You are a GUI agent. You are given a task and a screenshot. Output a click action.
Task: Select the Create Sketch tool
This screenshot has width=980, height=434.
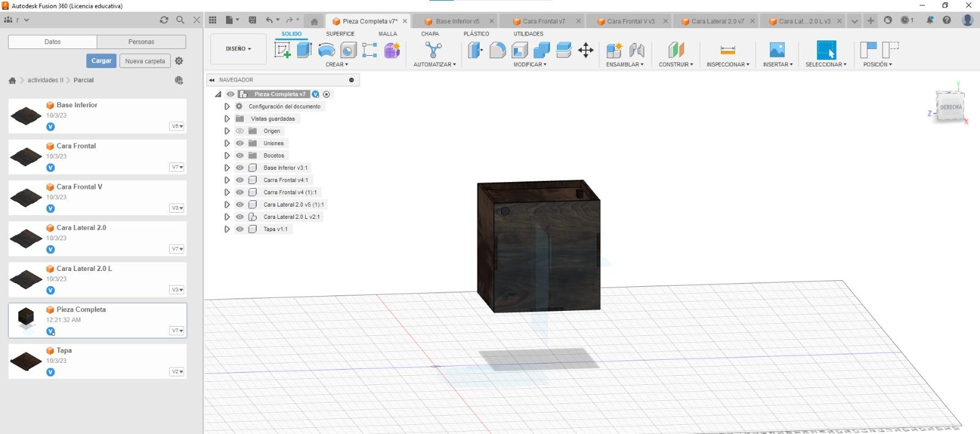point(282,50)
